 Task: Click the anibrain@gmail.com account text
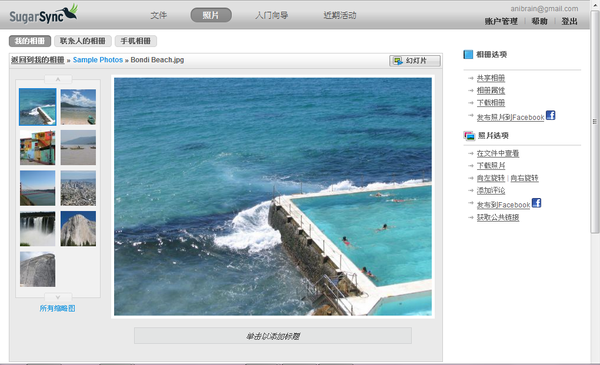point(544,8)
